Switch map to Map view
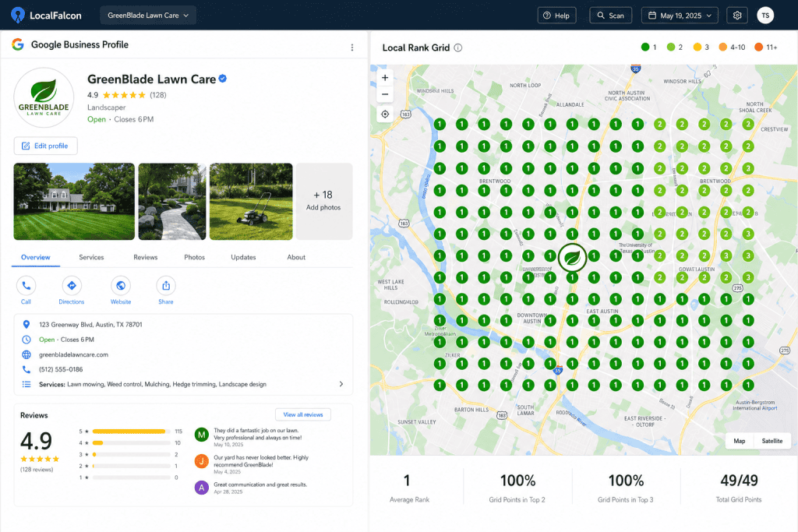The height and width of the screenshot is (532, 798). (740, 441)
